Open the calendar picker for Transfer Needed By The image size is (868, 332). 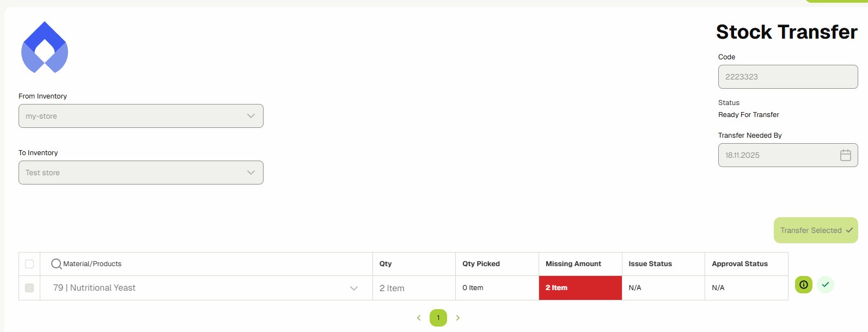845,155
